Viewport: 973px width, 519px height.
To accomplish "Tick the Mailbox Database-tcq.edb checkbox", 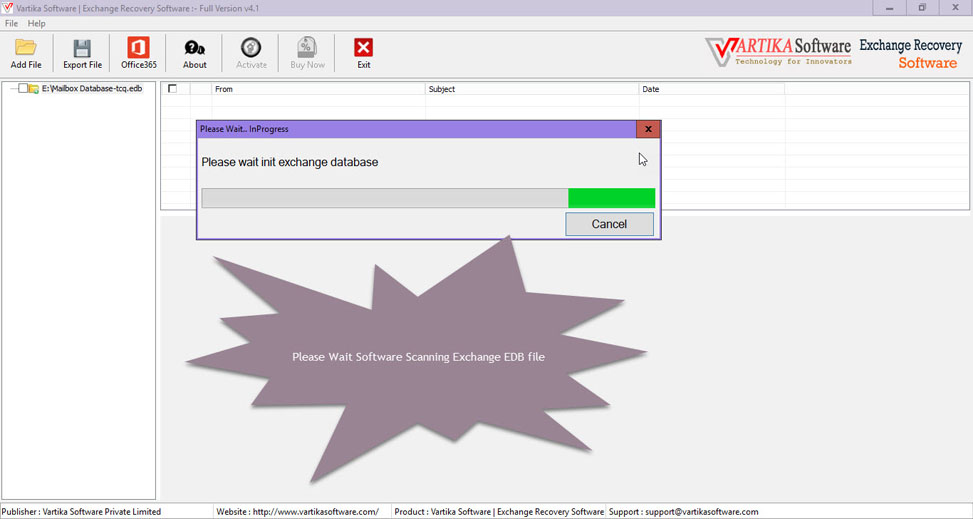I will (23, 88).
